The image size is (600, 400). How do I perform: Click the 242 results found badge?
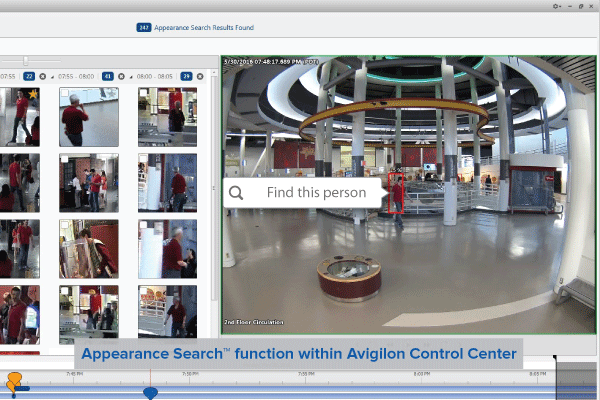point(144,28)
